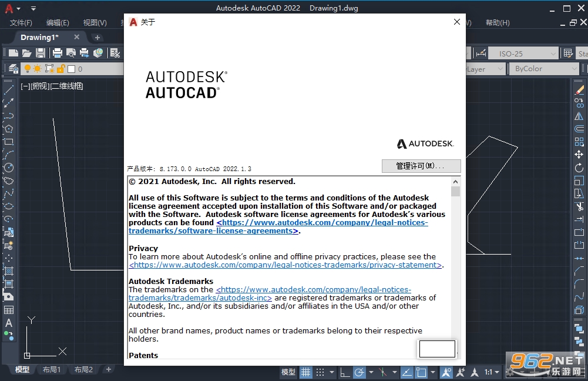The height and width of the screenshot is (381, 588).
Task: Click the Plot Preview icon
Action: [x=71, y=53]
